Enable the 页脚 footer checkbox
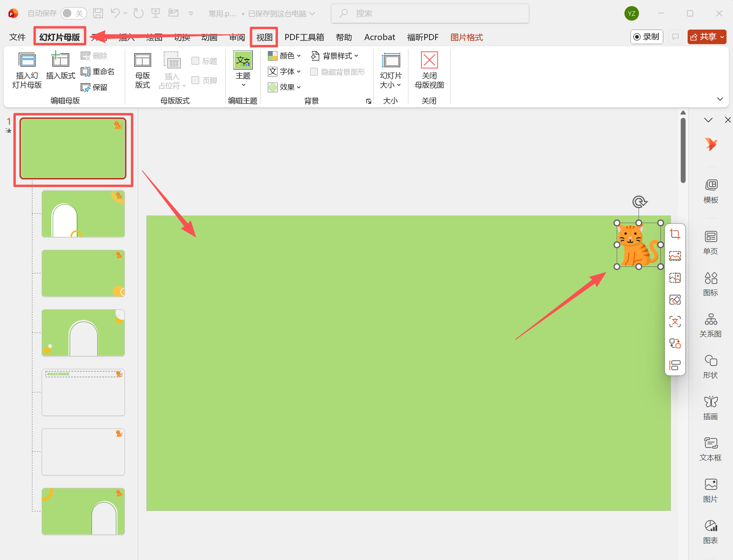 195,80
